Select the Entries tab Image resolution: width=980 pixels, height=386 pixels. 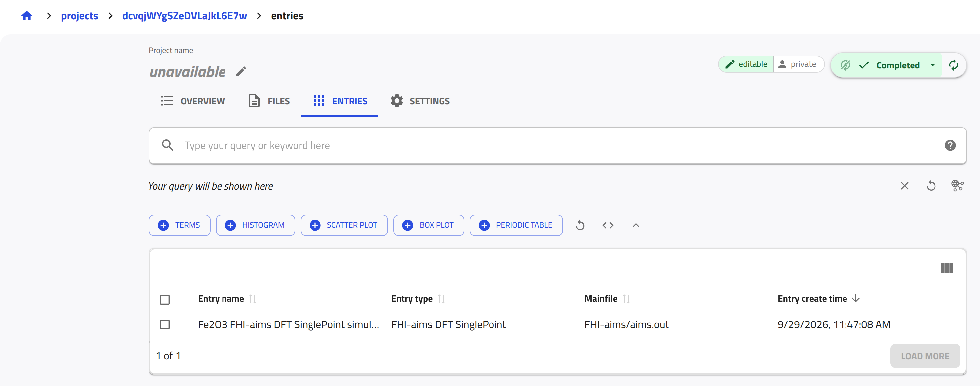coord(340,101)
